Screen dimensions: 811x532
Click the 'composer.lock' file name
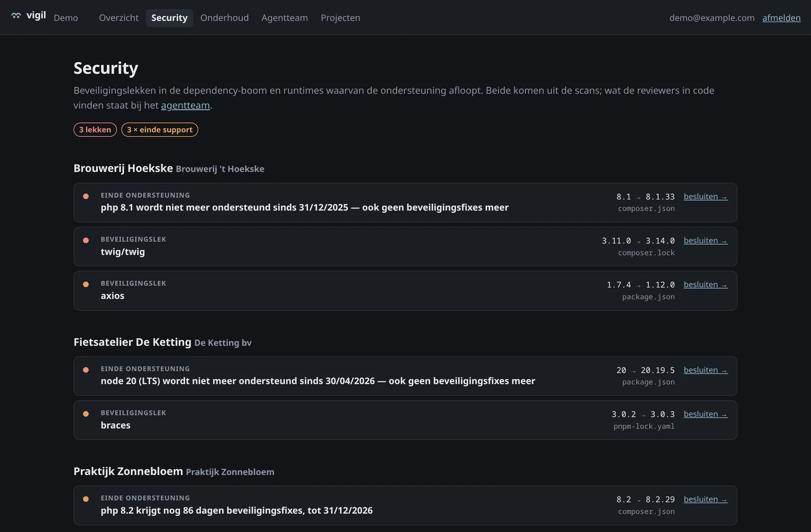point(646,253)
